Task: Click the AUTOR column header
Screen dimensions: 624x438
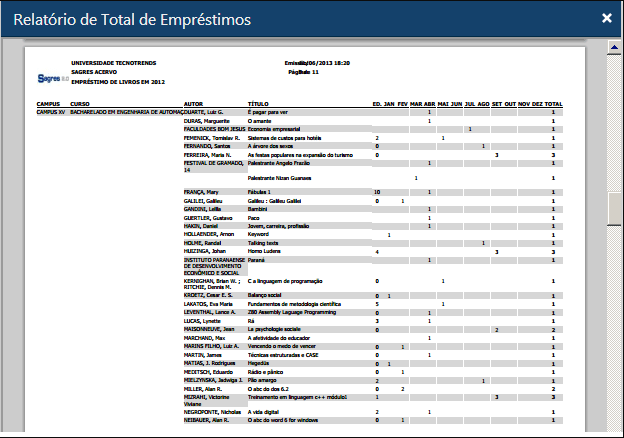Action: click(x=194, y=104)
